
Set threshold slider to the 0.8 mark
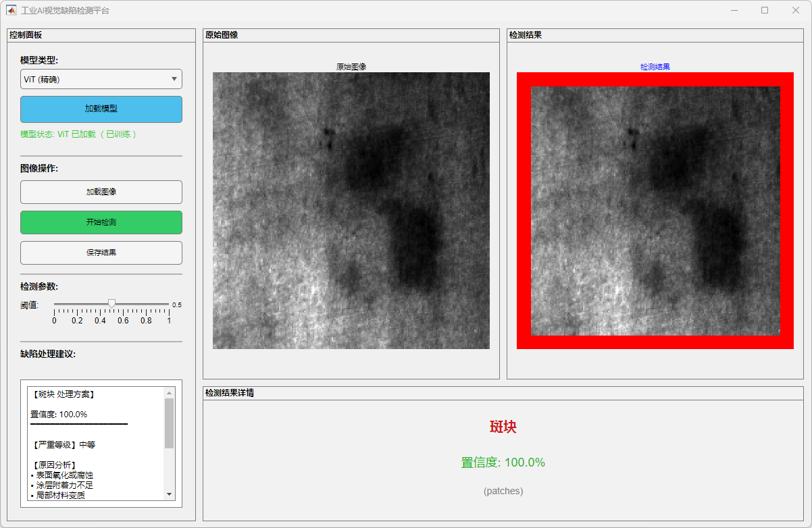pos(146,305)
